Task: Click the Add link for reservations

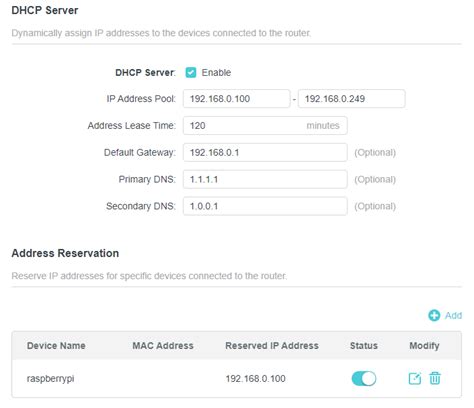Action: (x=453, y=315)
